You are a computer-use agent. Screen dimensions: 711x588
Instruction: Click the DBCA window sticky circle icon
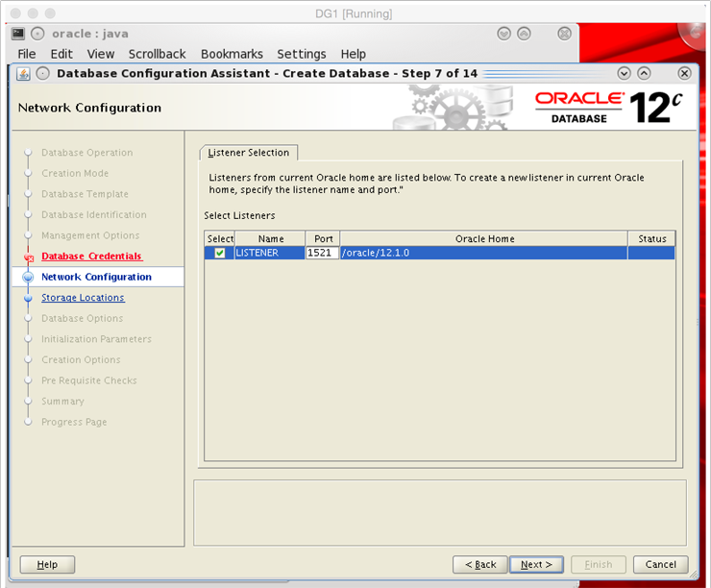click(42, 73)
